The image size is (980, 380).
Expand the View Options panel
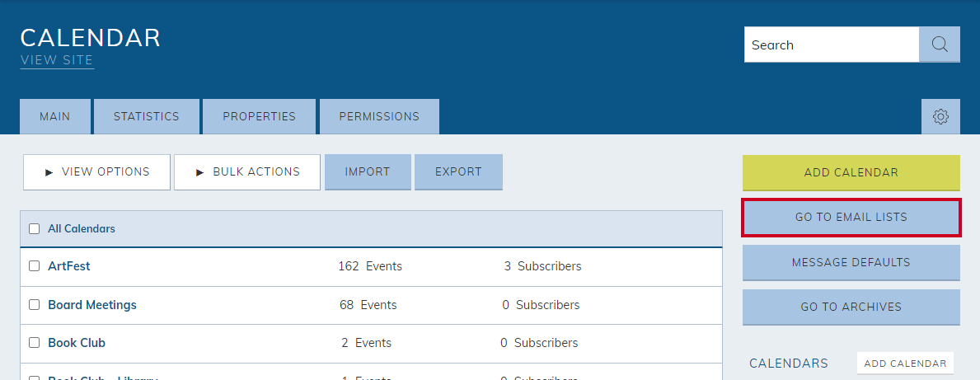(x=97, y=172)
